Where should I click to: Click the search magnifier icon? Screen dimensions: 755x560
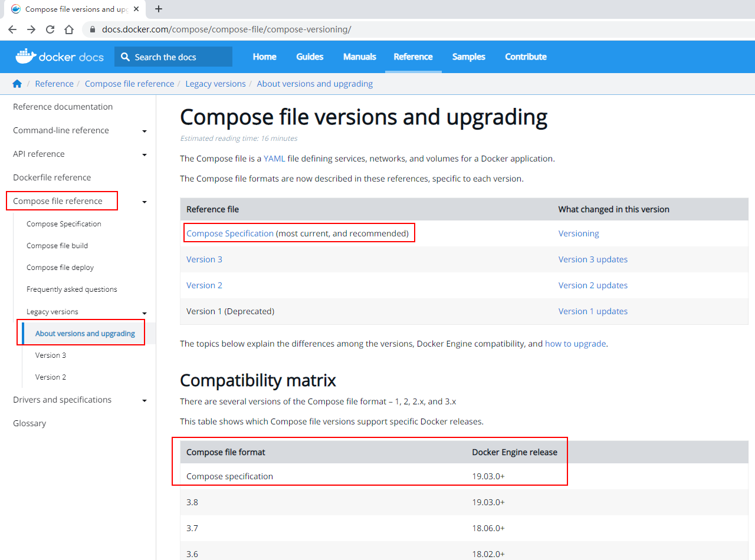[x=125, y=57]
